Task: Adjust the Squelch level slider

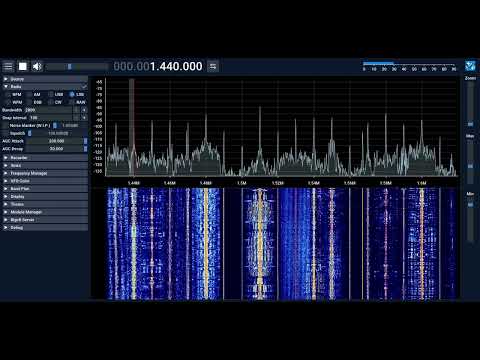Action: tap(57, 133)
